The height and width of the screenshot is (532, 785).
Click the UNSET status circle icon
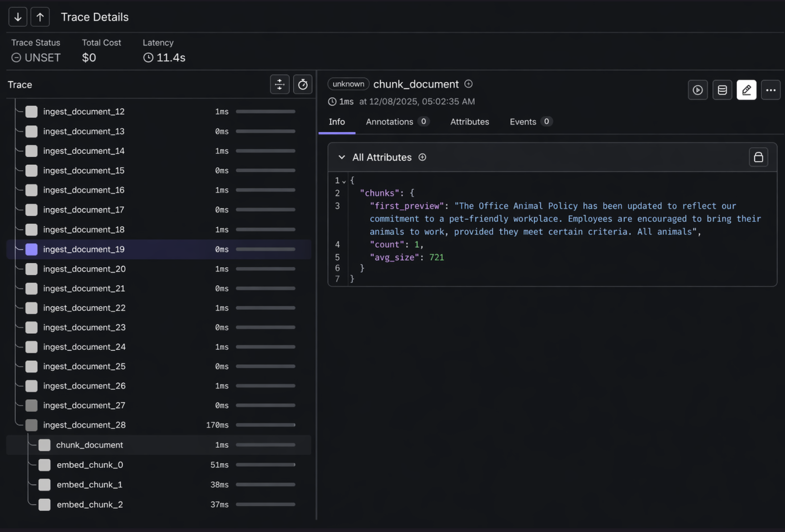pos(16,58)
